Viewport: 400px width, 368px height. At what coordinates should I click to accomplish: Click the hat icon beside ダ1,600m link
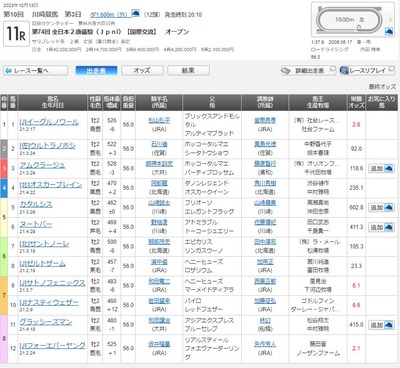135,13
